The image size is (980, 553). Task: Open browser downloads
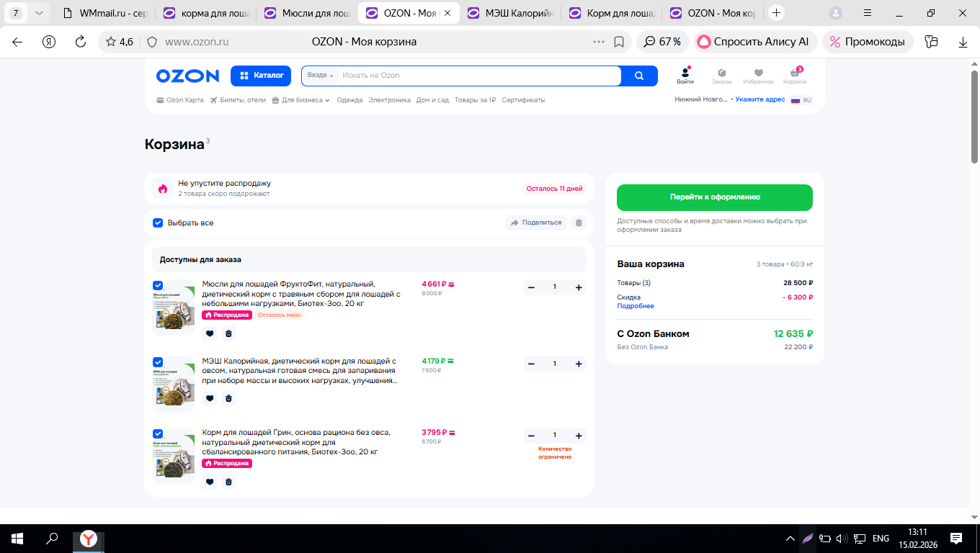tap(963, 42)
